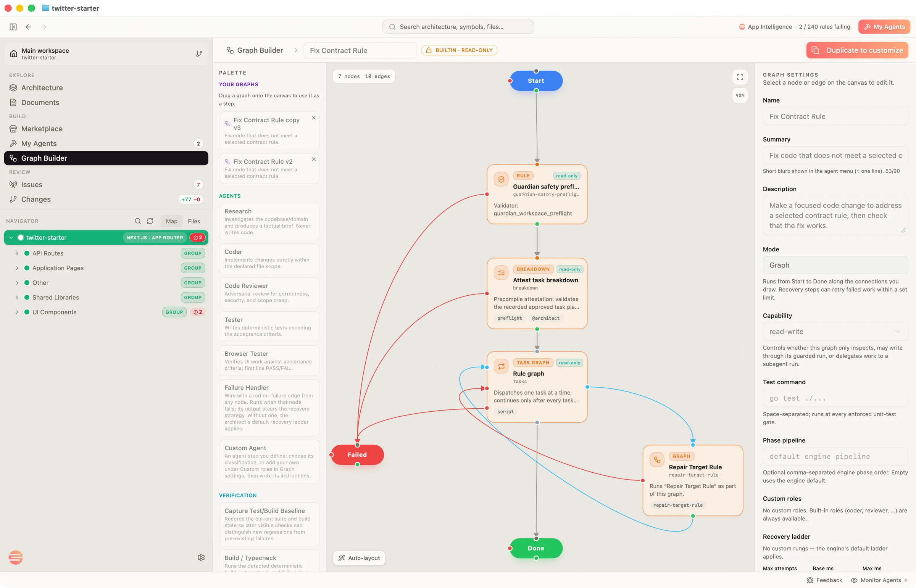Collapse the twitter-starter tree root
Screen dimensions: 916x588
tap(11, 237)
